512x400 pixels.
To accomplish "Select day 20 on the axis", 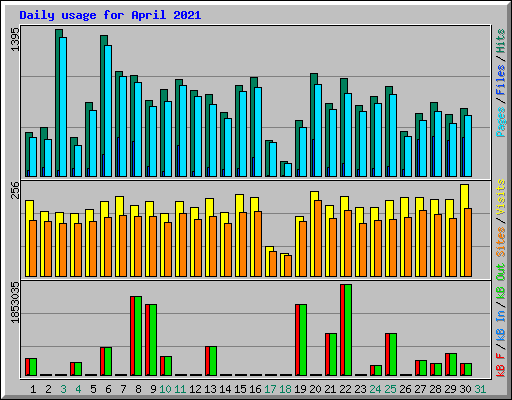I will tap(315, 389).
